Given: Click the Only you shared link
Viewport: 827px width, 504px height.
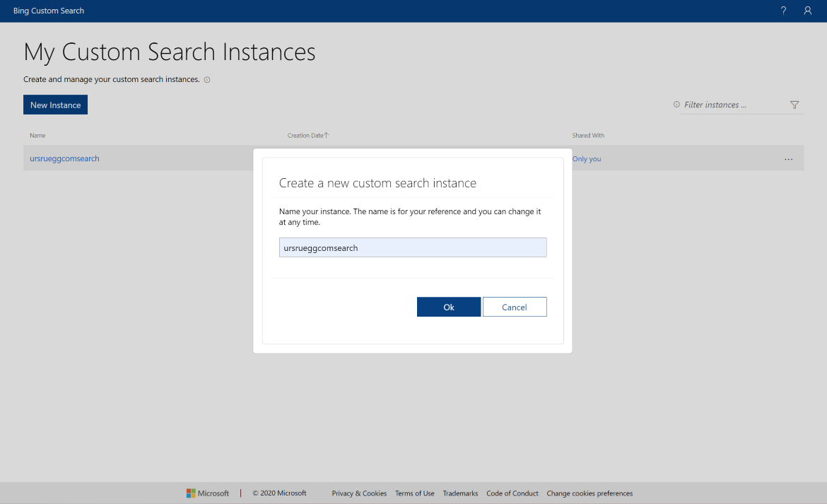Looking at the screenshot, I should coord(587,158).
